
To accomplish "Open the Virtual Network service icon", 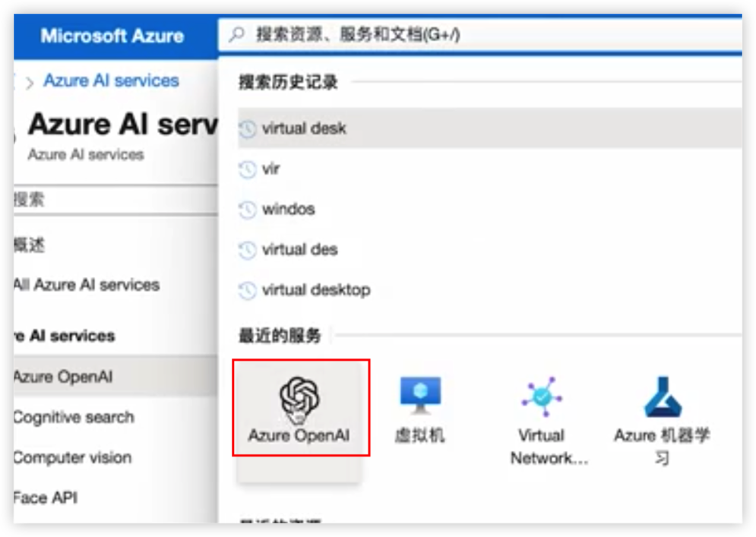I will coord(541,409).
